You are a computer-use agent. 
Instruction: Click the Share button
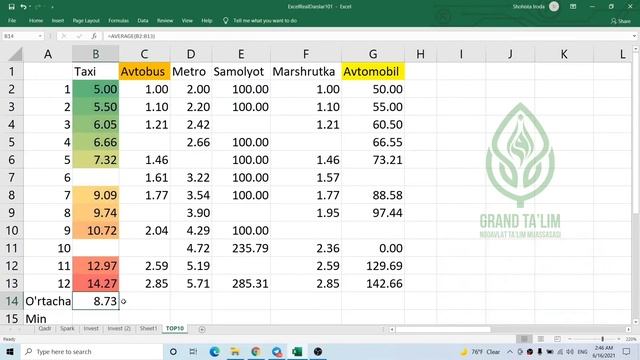(621, 21)
